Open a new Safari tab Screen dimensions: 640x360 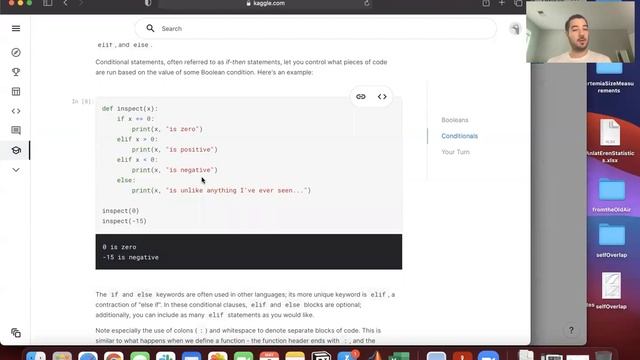[502, 3]
